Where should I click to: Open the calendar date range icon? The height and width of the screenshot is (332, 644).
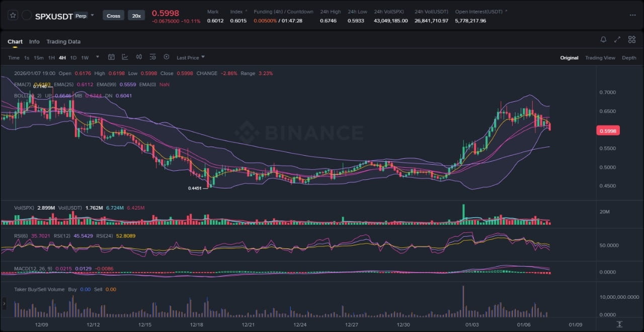(112, 57)
